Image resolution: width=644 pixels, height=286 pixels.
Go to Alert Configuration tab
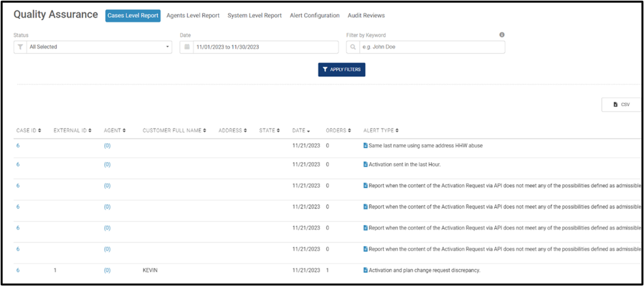[x=314, y=16]
